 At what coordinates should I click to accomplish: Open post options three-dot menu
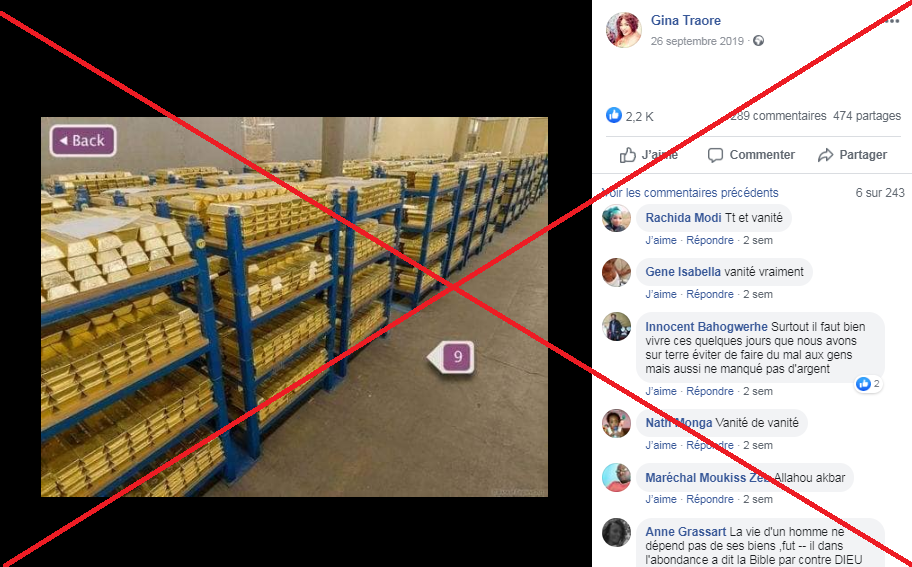point(892,21)
